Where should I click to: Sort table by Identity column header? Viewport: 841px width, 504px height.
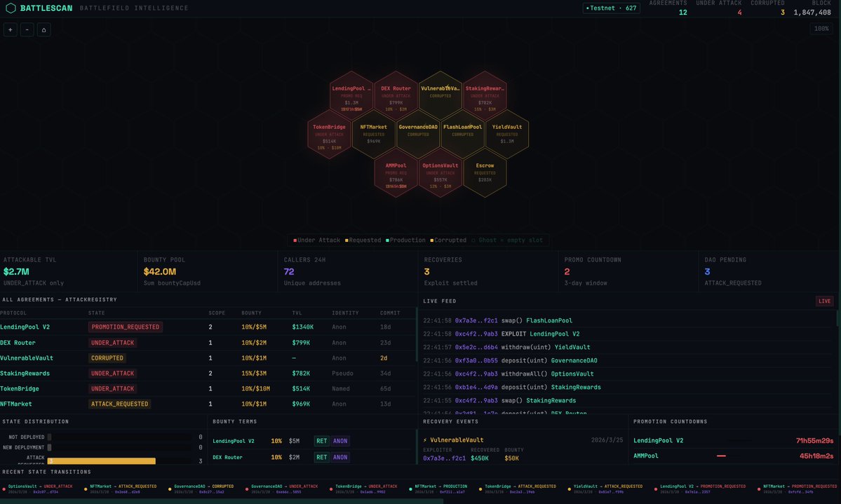(x=345, y=313)
